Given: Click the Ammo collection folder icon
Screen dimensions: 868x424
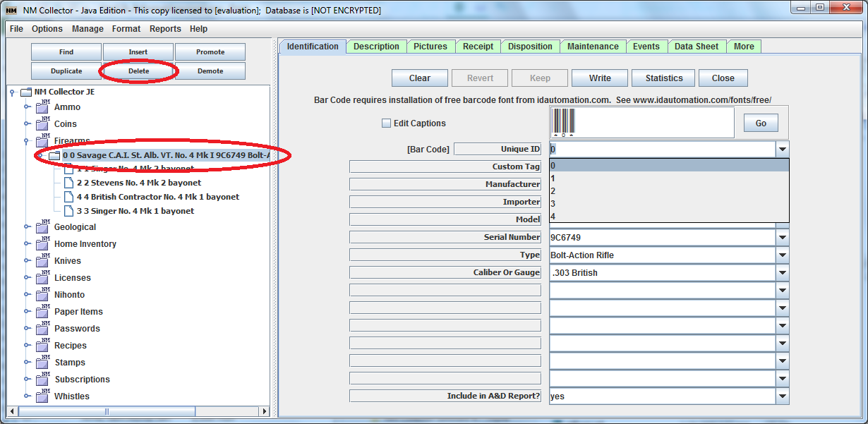Looking at the screenshot, I should (x=41, y=107).
